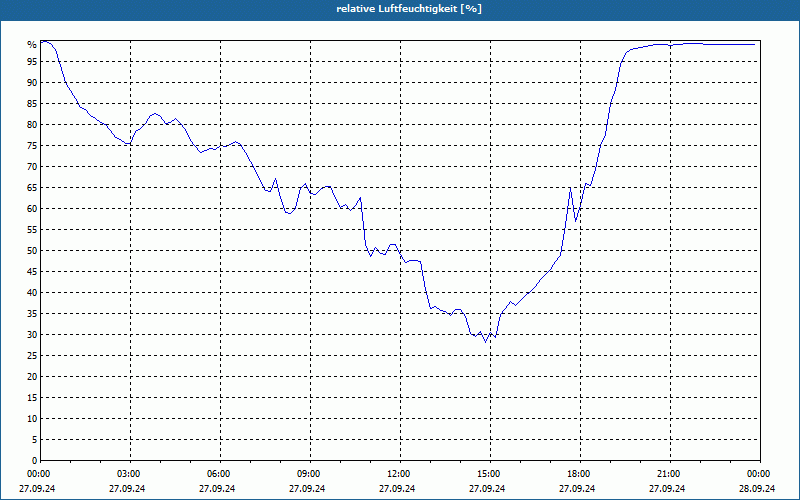Pick the '15:00' time label
The width and height of the screenshot is (800, 500).
point(487,474)
